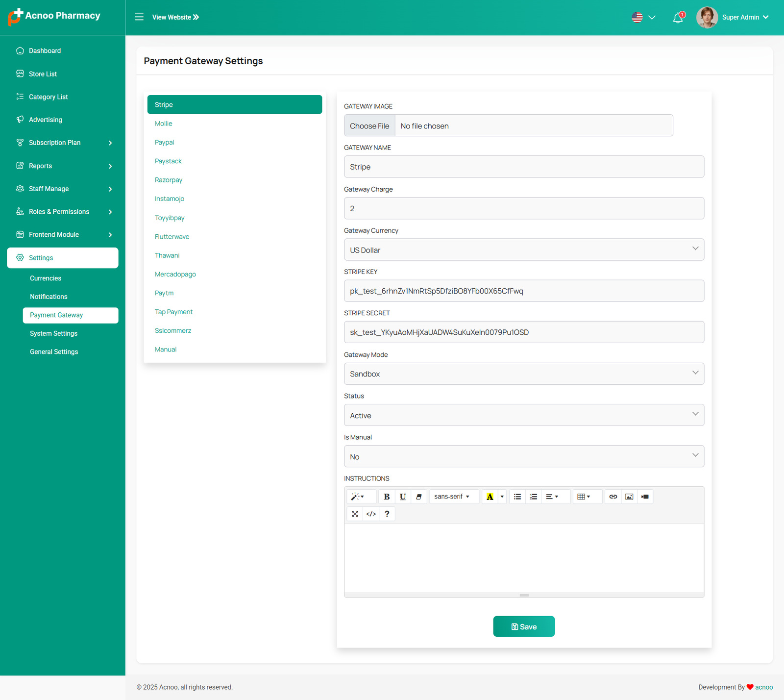Expand the Status dropdown
Viewport: 784px width, 700px height.
click(524, 415)
